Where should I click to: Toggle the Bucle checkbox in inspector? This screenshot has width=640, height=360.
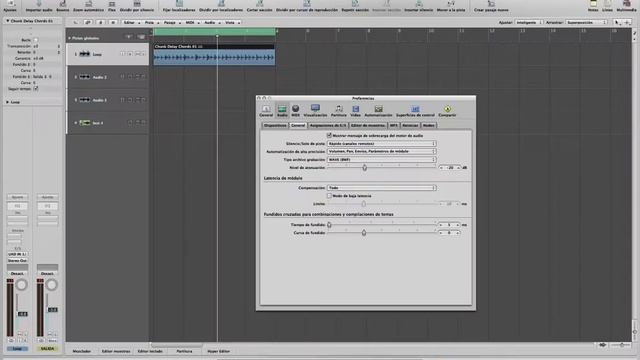point(36,40)
